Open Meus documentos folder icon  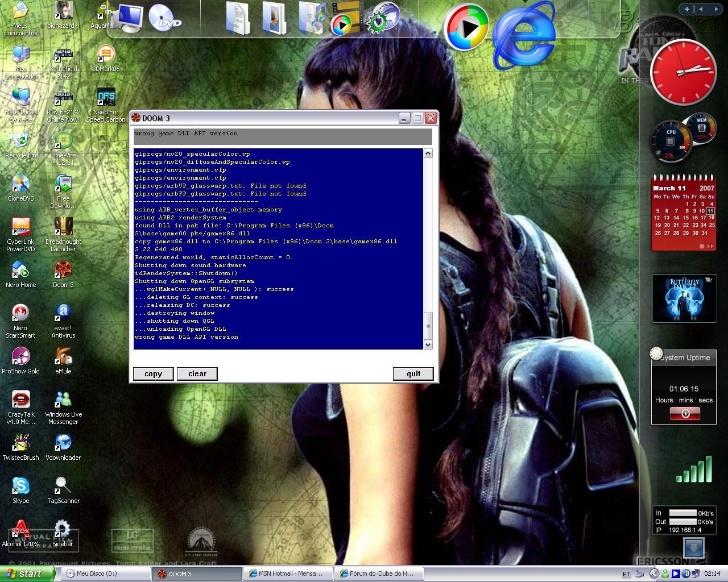coord(20,19)
